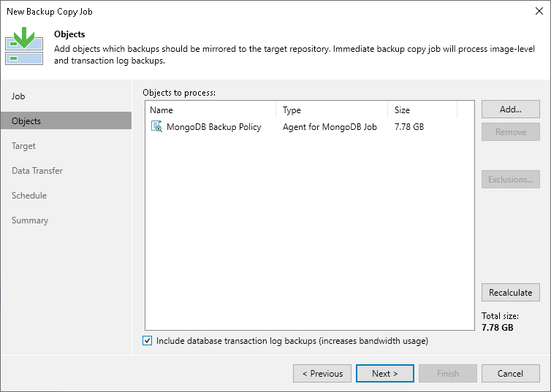Image resolution: width=551 pixels, height=392 pixels.
Task: Recalculate the total backup size
Action: point(511,292)
